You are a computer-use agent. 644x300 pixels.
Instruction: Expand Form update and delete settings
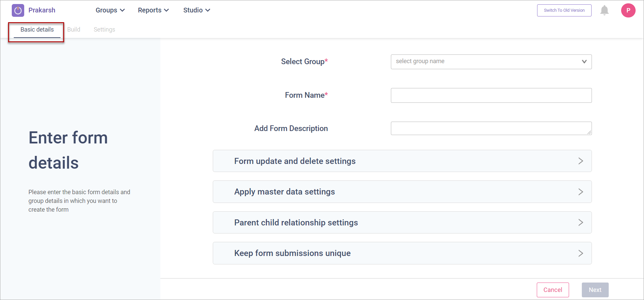click(x=402, y=161)
